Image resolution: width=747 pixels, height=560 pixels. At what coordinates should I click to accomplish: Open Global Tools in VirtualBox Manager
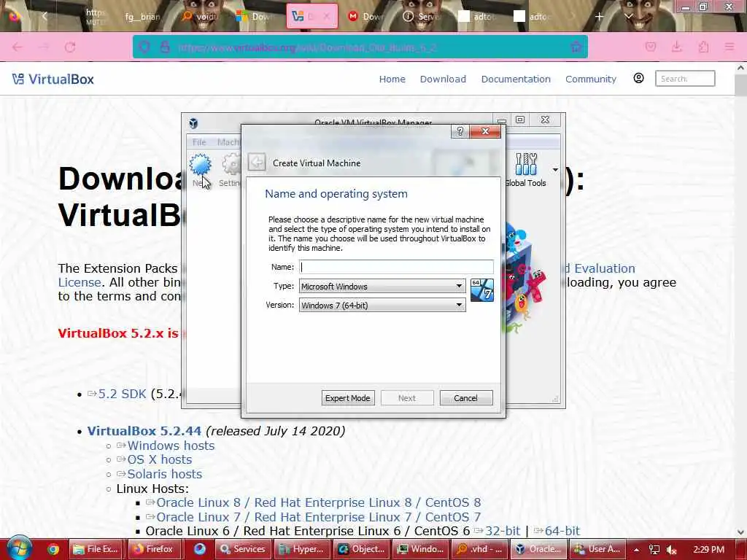(x=526, y=169)
